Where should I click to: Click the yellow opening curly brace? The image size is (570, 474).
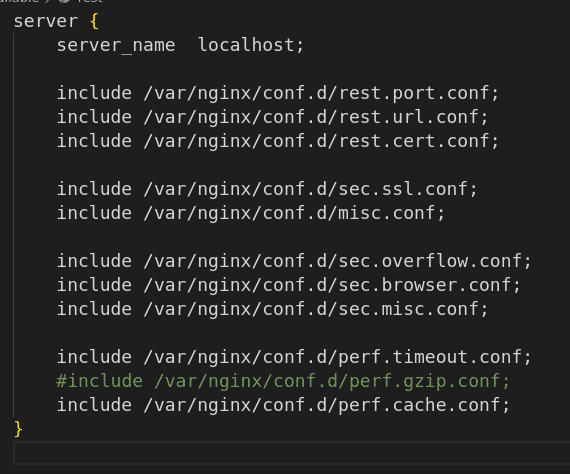94,21
